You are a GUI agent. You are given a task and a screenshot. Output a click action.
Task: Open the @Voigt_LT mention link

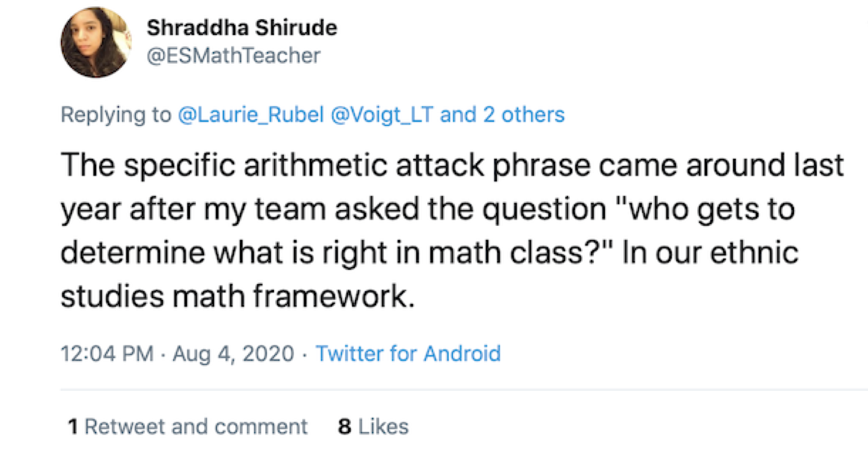(x=381, y=115)
